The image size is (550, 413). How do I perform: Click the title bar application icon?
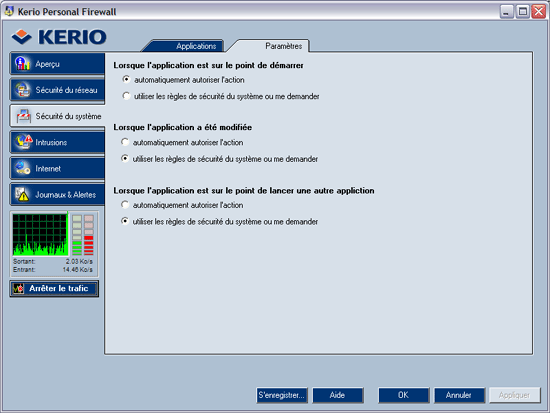(9, 11)
